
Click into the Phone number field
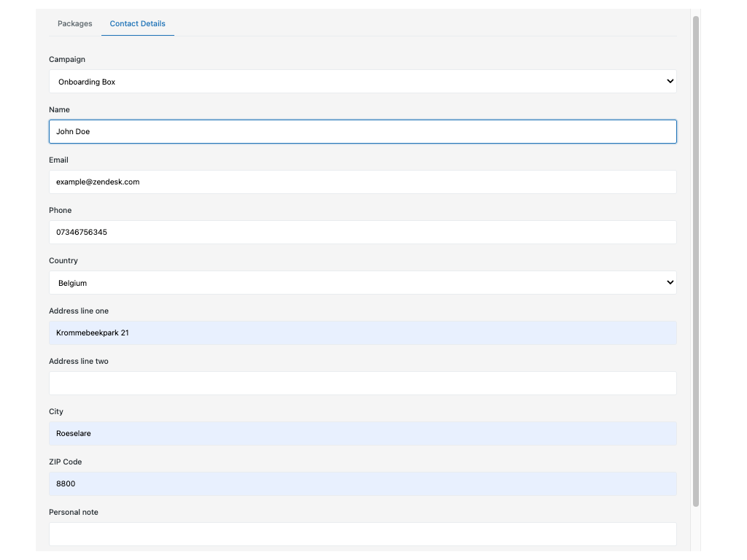[x=363, y=233]
